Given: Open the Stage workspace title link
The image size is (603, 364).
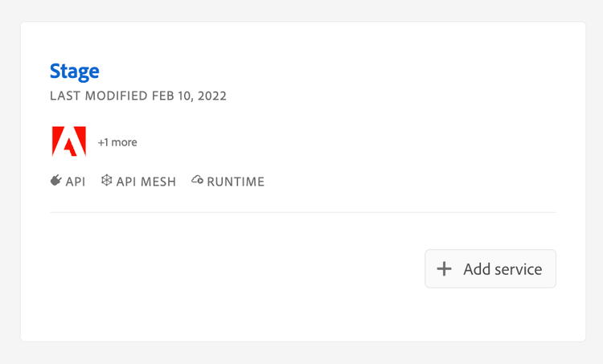Looking at the screenshot, I should point(75,71).
